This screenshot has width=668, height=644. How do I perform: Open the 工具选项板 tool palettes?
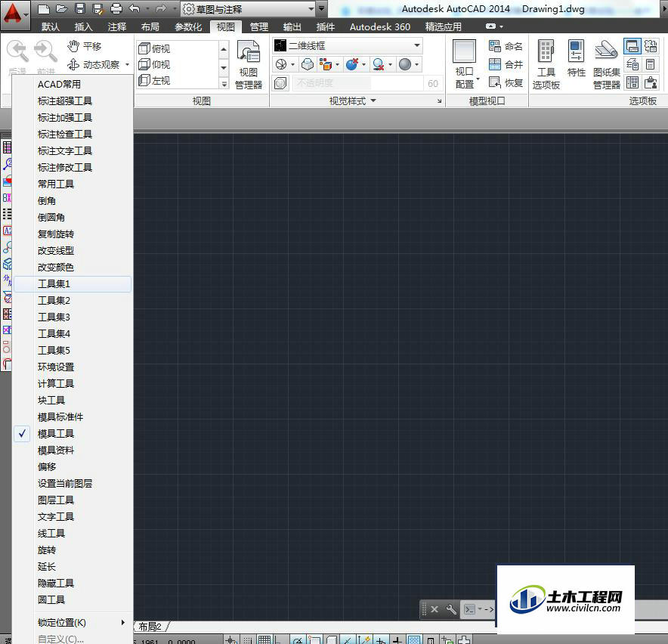click(546, 65)
